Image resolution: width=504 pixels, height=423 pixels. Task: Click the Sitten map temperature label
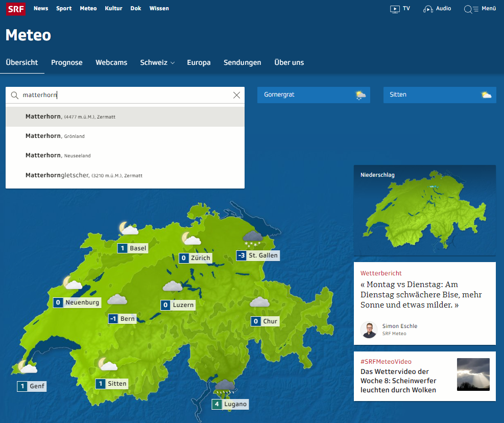coord(112,384)
